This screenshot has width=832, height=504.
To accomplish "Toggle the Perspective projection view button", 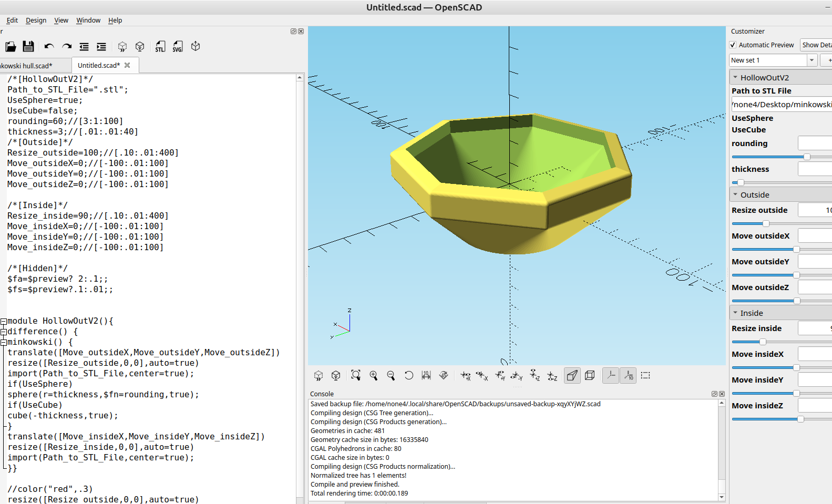I will click(x=572, y=375).
